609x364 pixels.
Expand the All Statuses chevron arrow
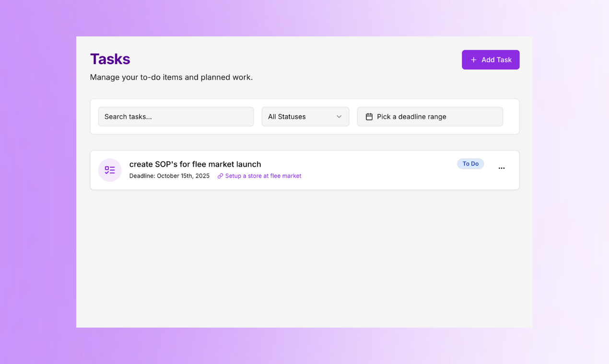(x=339, y=117)
